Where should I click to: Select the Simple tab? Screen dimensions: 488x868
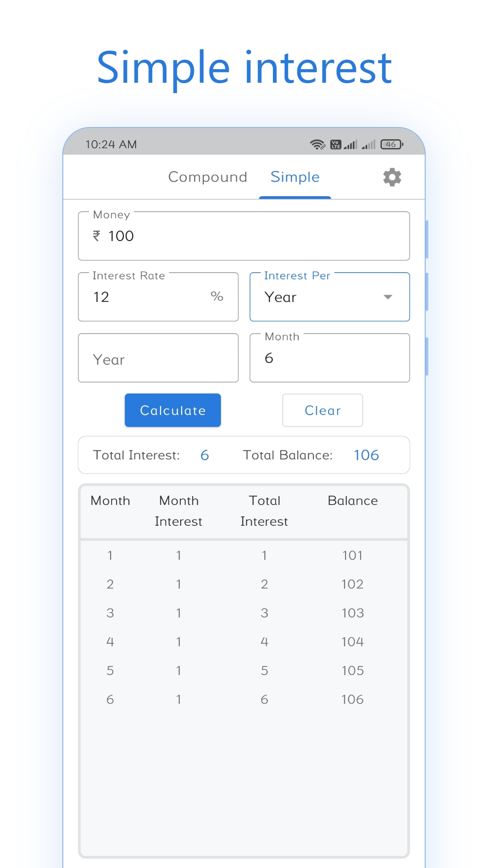click(x=295, y=177)
